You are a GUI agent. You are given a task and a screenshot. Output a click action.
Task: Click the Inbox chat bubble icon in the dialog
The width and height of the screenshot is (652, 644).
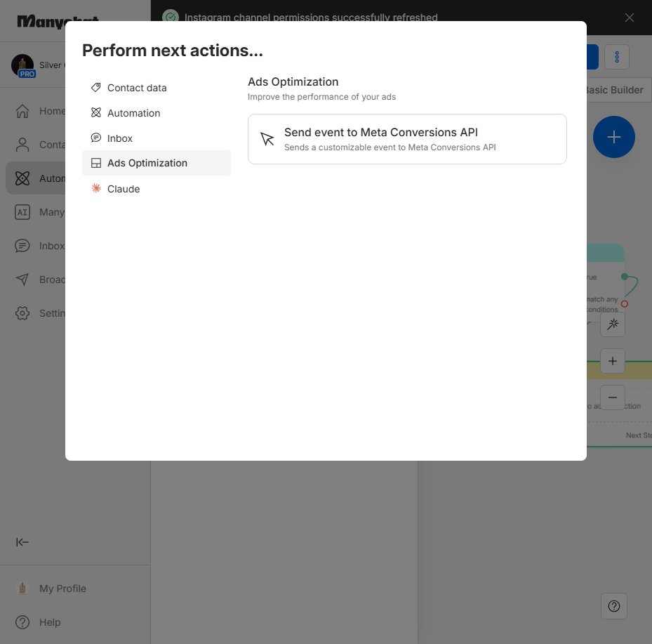pos(96,138)
